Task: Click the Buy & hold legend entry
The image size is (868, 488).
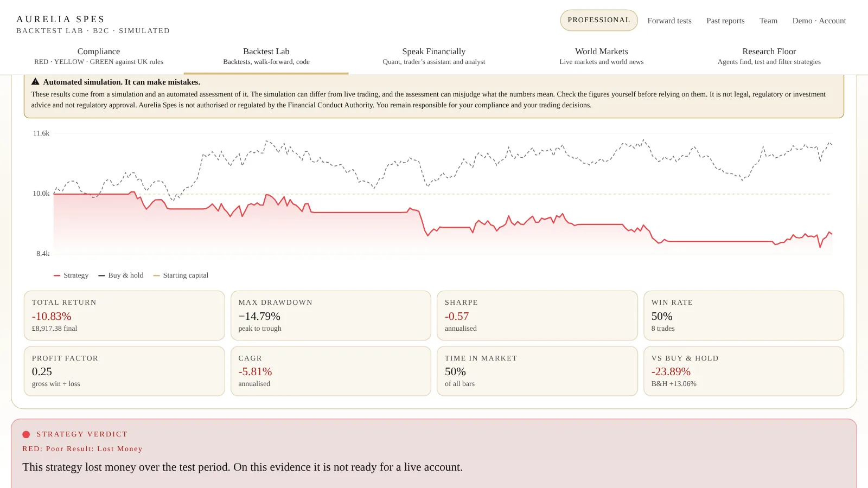Action: pos(121,275)
